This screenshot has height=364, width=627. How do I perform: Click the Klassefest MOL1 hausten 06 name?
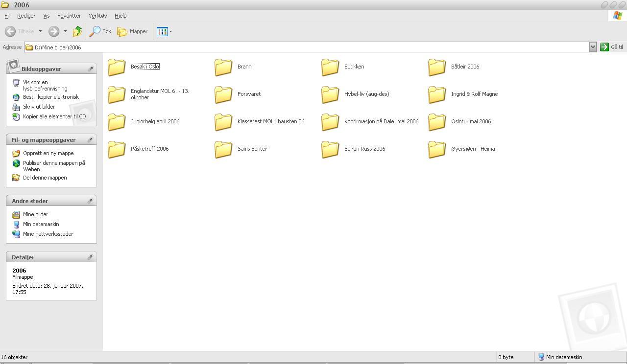[271, 121]
